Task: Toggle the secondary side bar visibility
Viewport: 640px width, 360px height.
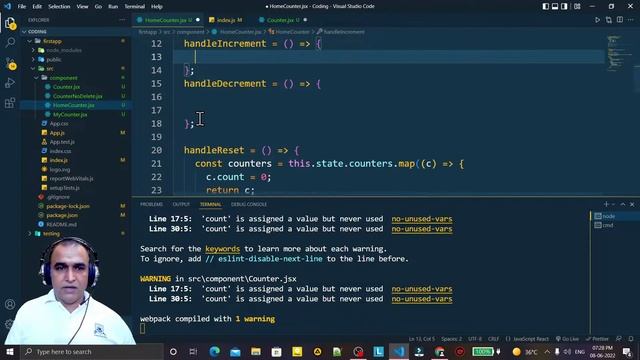Action: 564,7
